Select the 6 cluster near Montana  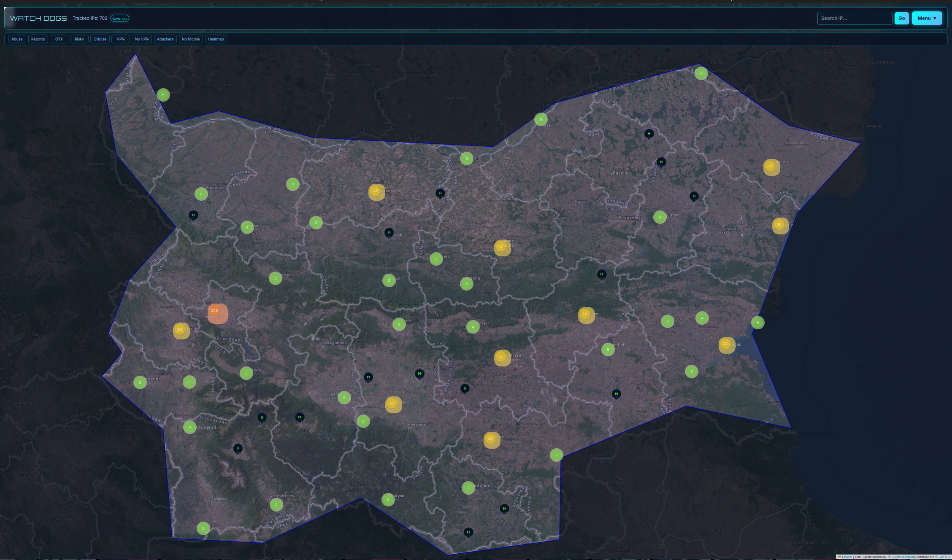[201, 194]
